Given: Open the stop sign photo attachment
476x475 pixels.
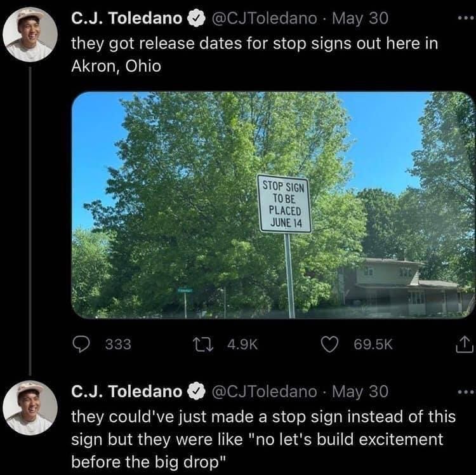Looking at the screenshot, I should coord(273,204).
